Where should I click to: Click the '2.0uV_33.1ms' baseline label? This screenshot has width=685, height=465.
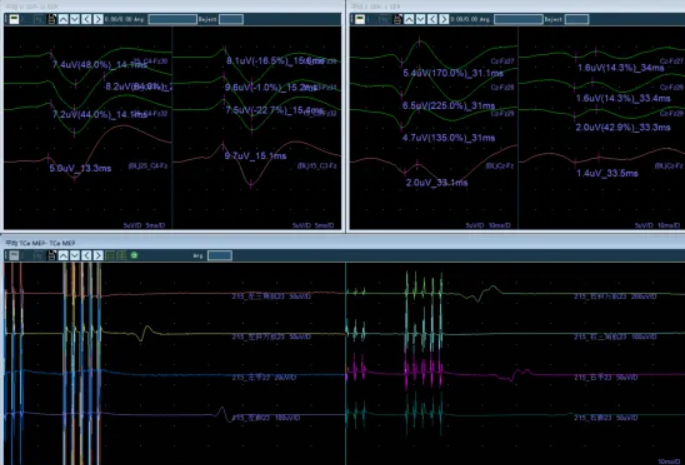point(437,183)
